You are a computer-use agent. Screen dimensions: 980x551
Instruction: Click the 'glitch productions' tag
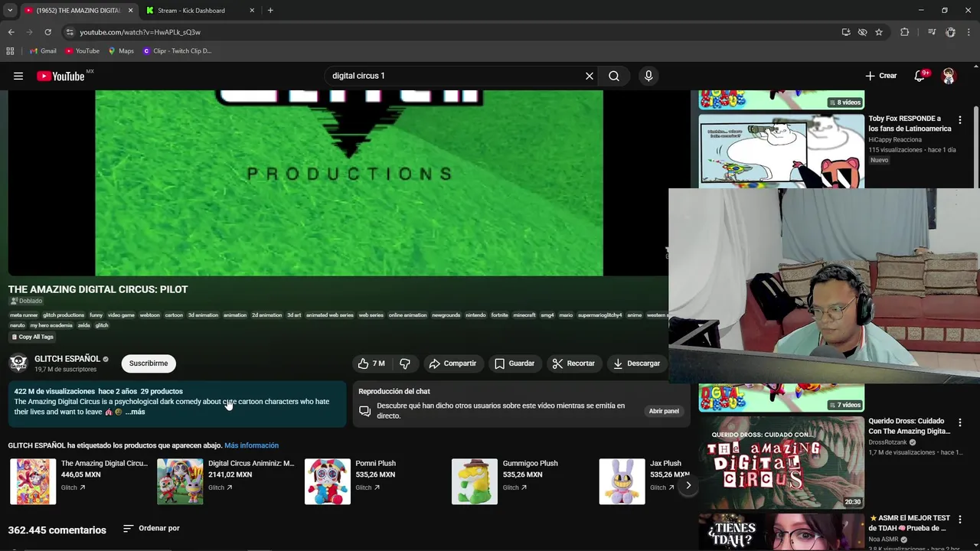click(64, 315)
